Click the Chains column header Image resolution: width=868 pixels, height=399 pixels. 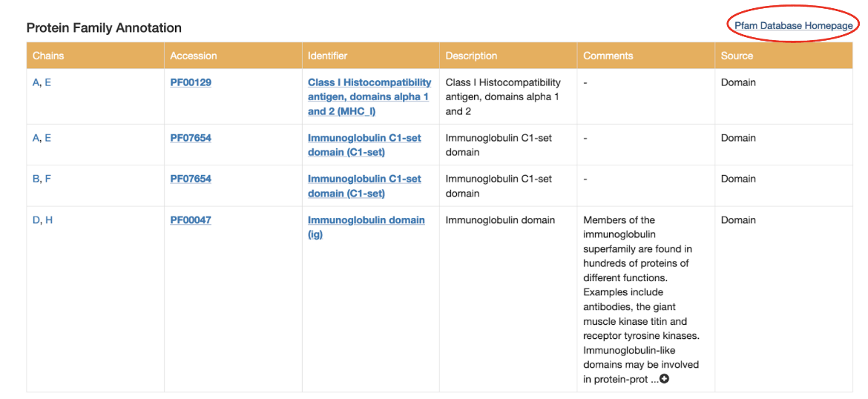pyautogui.click(x=48, y=56)
